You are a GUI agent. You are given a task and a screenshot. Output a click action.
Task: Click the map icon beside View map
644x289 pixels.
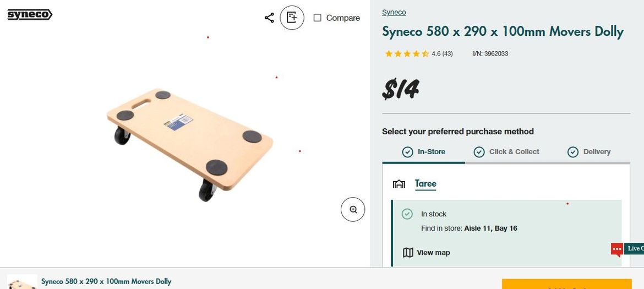[x=408, y=253]
